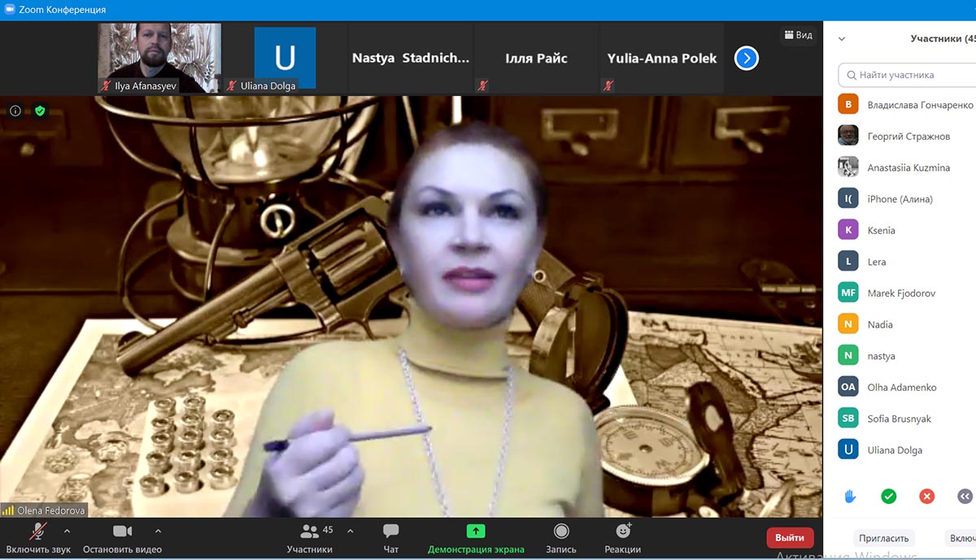Screen dimensions: 976x560
Task: Select Yulia-Anna Polek video tile
Action: coord(662,58)
